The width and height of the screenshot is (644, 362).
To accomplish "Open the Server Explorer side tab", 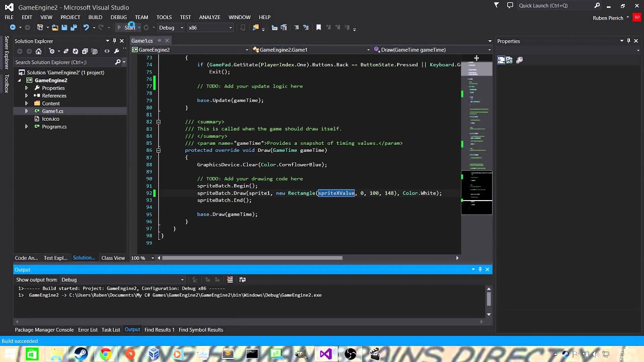I will point(7,52).
